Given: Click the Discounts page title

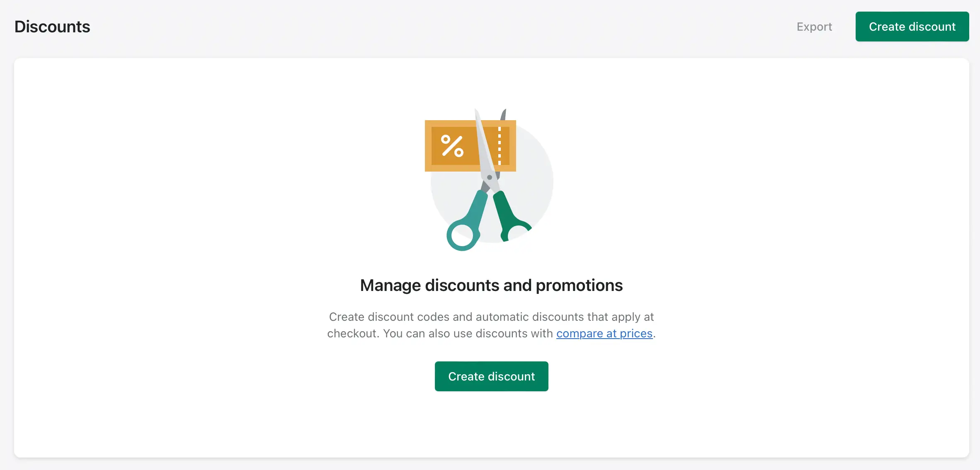Looking at the screenshot, I should [x=52, y=27].
